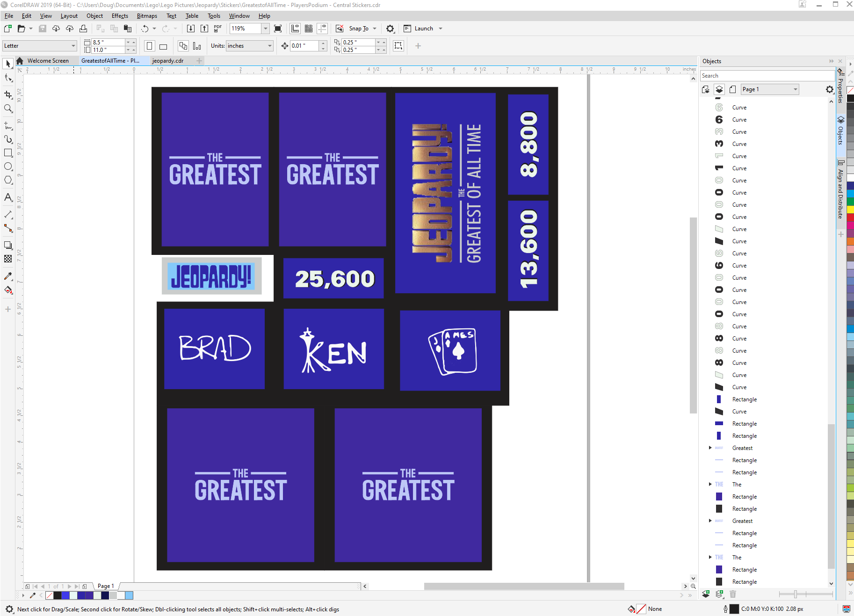
Task: Select the Drop Shadow tool
Action: pos(8,245)
